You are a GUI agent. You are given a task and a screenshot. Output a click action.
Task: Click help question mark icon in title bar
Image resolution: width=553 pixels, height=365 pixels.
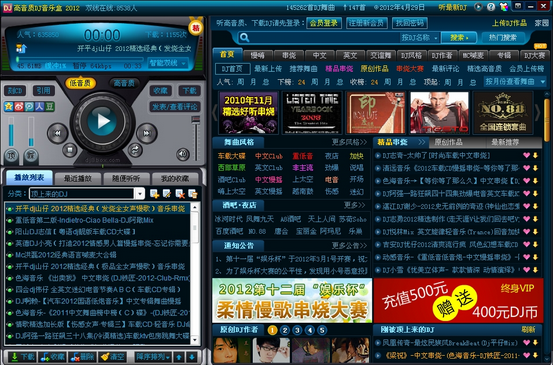coord(491,7)
